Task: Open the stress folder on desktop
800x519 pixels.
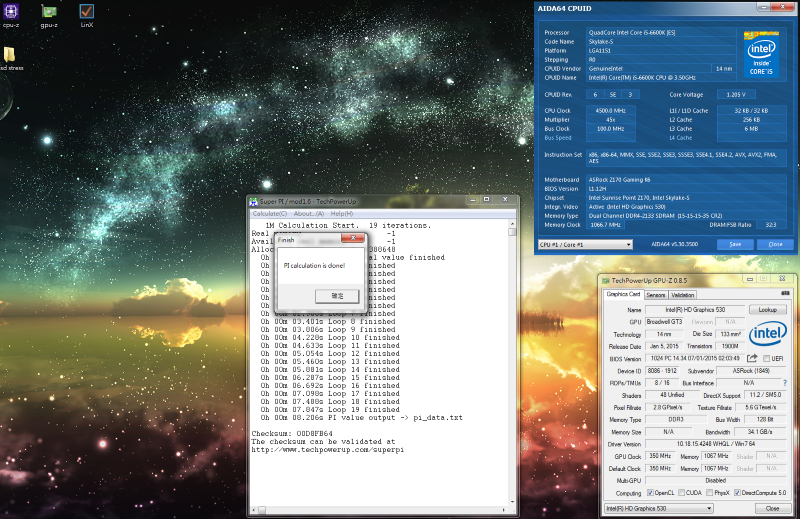Action: pyautogui.click(x=9, y=56)
